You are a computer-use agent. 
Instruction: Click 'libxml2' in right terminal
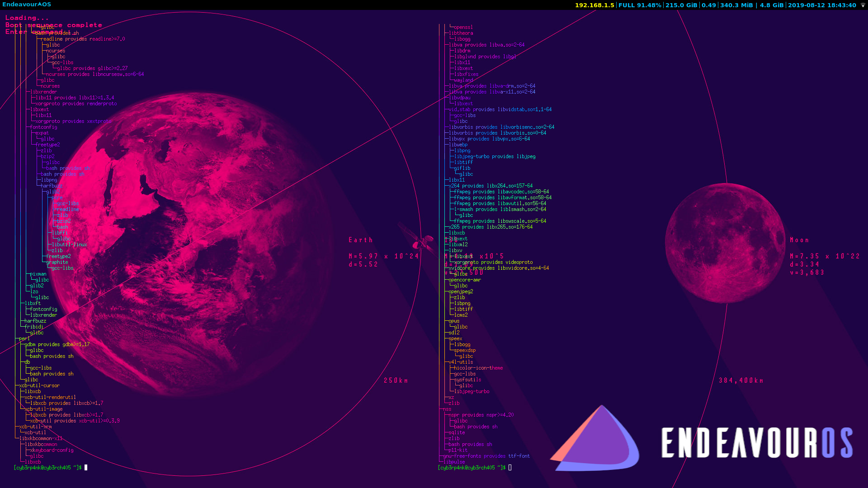coord(458,244)
